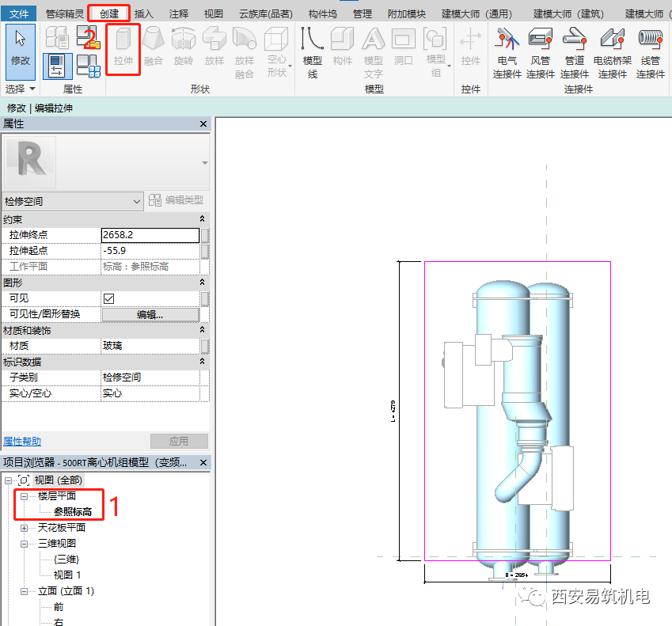Click the 拉伸终点 value field

click(150, 235)
